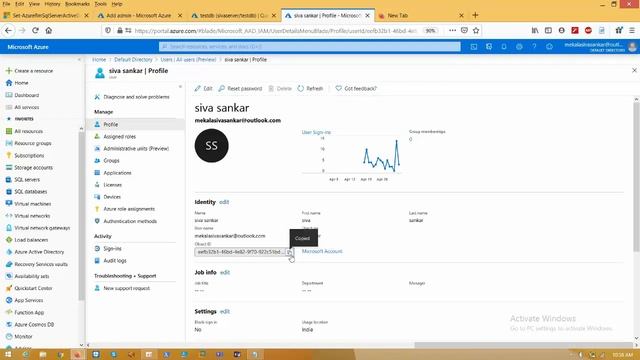Open the Microsoft Account link
The image size is (640, 360).
322,251
